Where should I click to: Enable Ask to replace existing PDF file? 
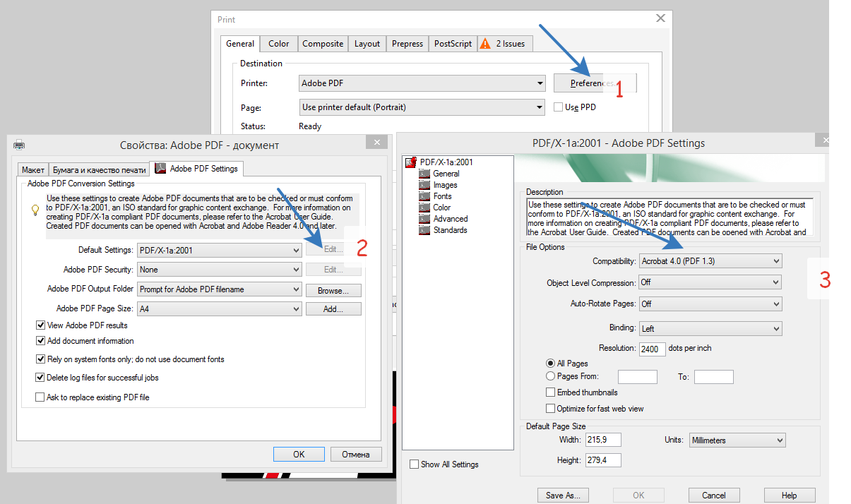[x=40, y=397]
